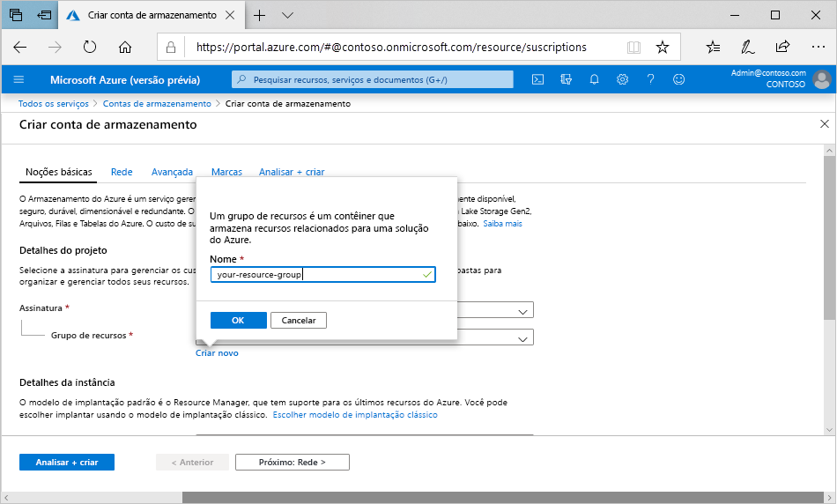Image resolution: width=837 pixels, height=504 pixels.
Task: Open the notifications bell
Action: tap(594, 79)
